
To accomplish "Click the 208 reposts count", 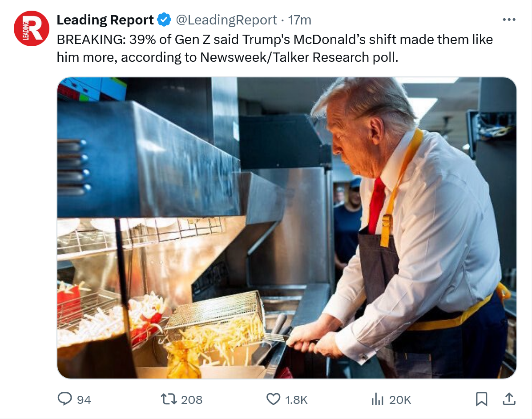I will pyautogui.click(x=192, y=400).
